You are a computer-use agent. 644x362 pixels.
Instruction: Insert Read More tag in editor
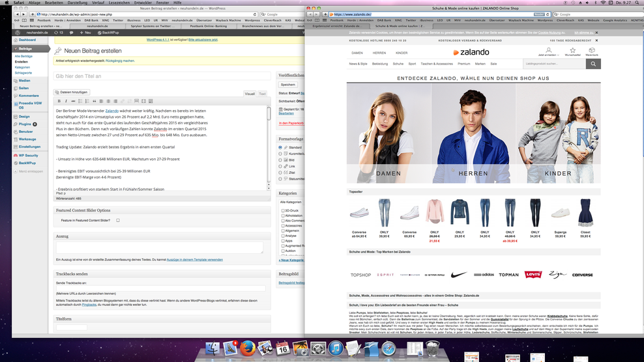coord(136,101)
